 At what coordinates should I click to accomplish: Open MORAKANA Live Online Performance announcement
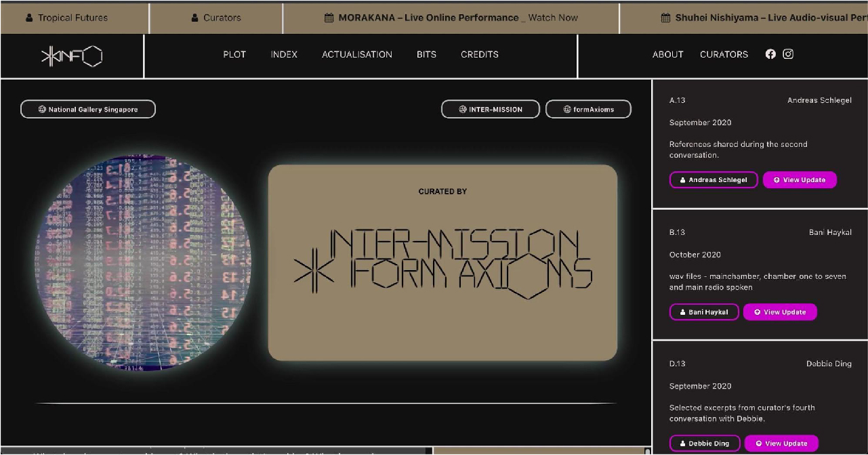[451, 18]
